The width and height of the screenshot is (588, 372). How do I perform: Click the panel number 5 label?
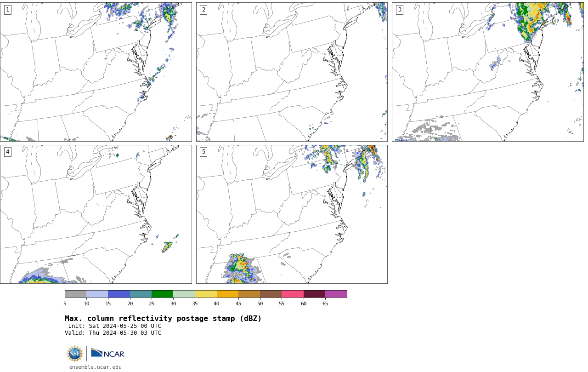point(204,152)
